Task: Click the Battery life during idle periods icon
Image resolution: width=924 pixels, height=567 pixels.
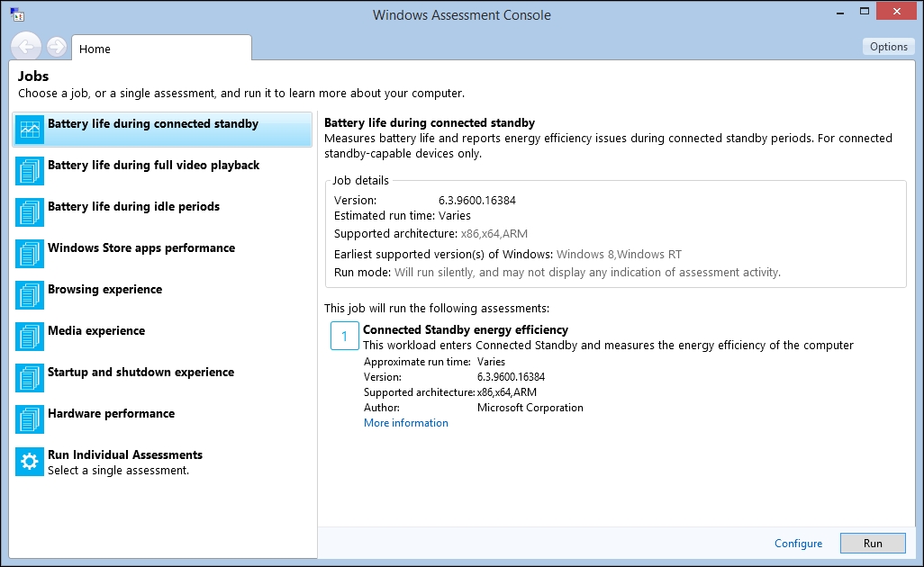Action: [28, 212]
